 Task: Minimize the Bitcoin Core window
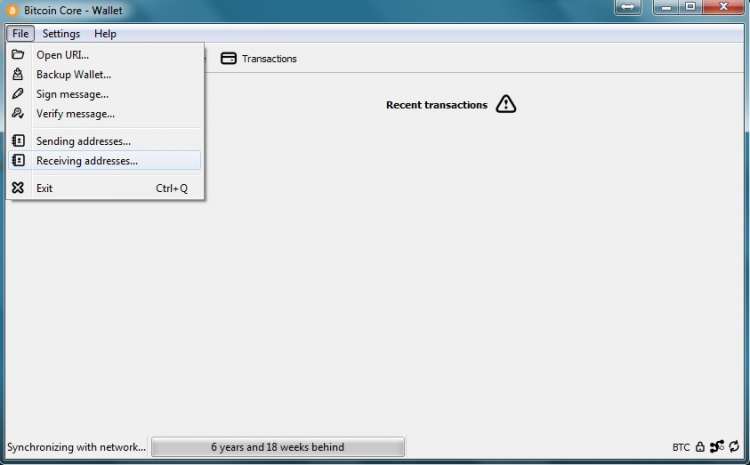click(666, 7)
